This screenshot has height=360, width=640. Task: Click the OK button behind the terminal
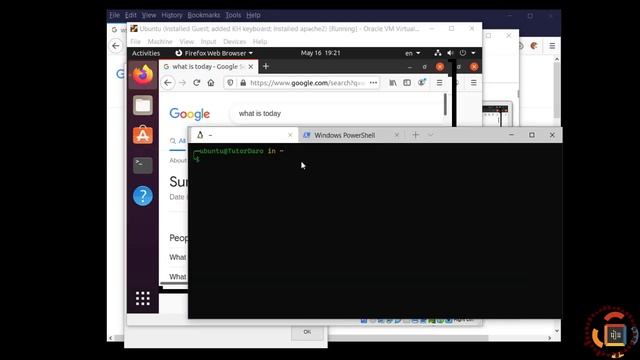click(x=307, y=332)
